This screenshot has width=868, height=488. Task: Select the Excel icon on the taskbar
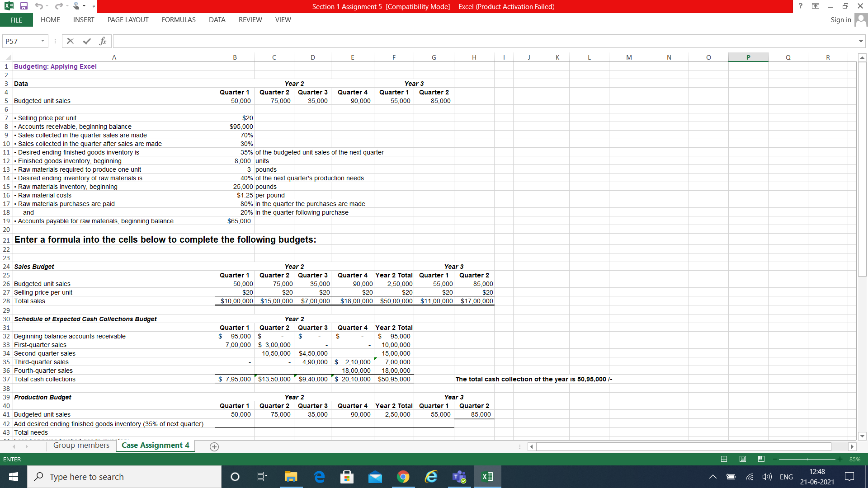[x=487, y=476]
